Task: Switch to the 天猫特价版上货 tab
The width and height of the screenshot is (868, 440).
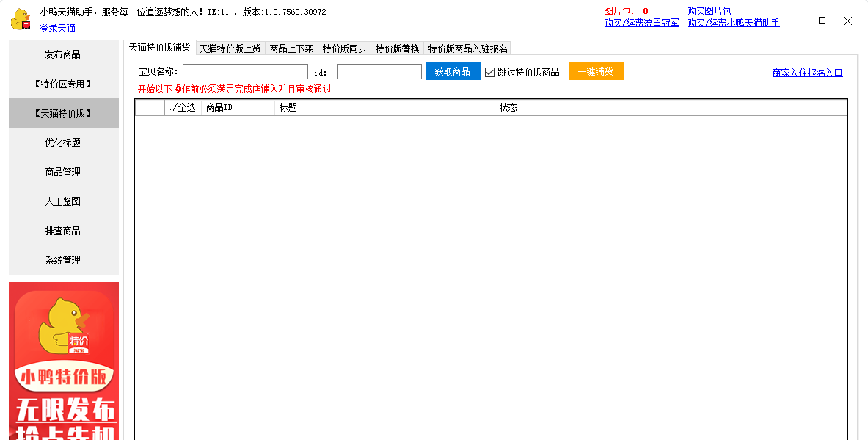Action: pyautogui.click(x=230, y=48)
